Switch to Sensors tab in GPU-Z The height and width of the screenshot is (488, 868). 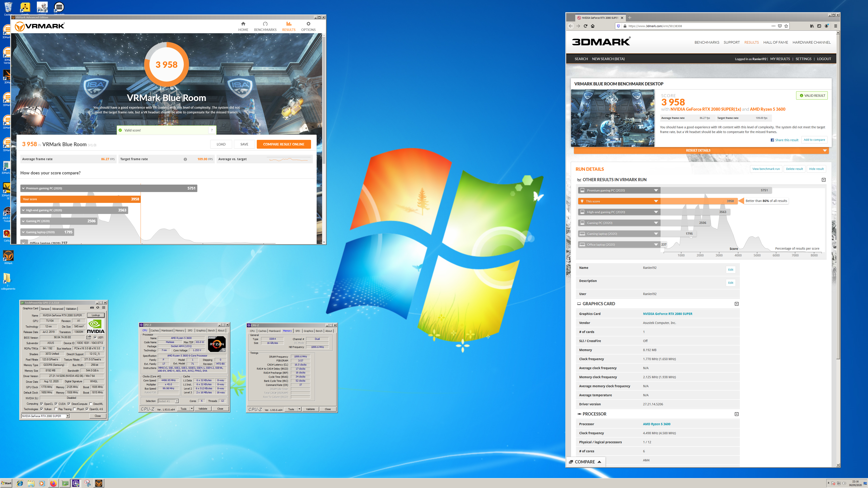point(45,308)
